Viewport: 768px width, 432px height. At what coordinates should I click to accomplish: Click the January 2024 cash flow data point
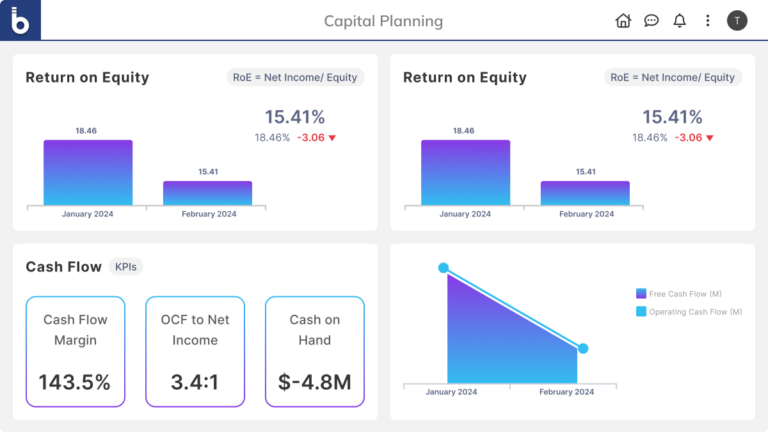pos(443,268)
